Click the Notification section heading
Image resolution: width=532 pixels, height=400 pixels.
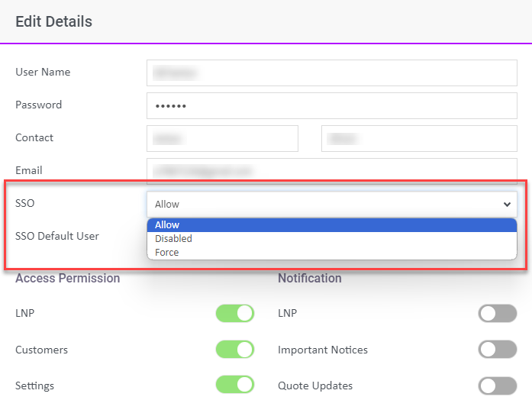click(309, 279)
